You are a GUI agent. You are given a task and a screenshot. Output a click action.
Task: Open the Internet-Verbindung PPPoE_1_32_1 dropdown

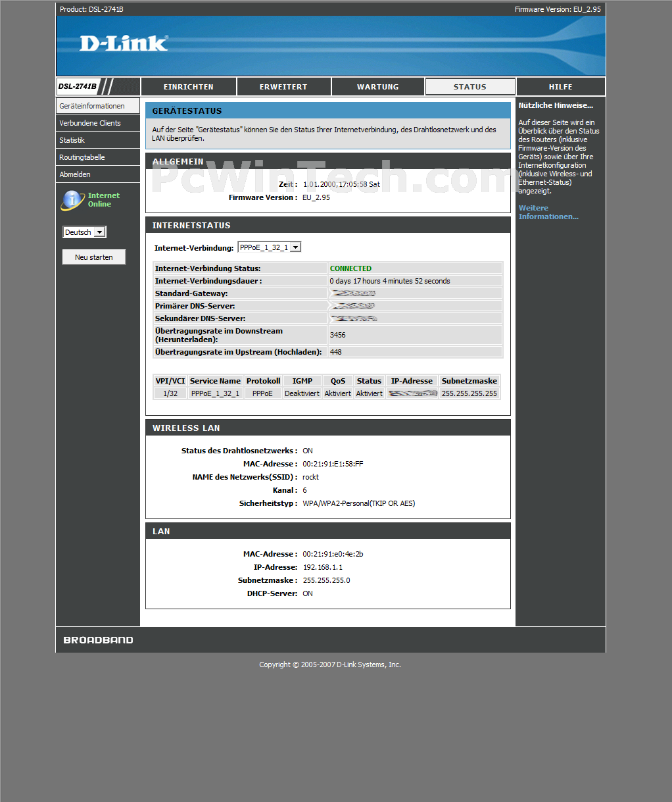coord(270,247)
